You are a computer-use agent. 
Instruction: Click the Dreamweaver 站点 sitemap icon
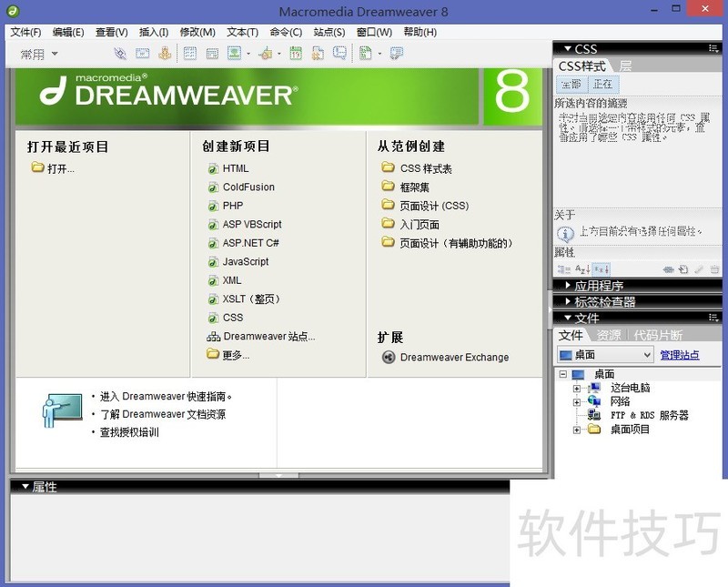click(x=214, y=337)
